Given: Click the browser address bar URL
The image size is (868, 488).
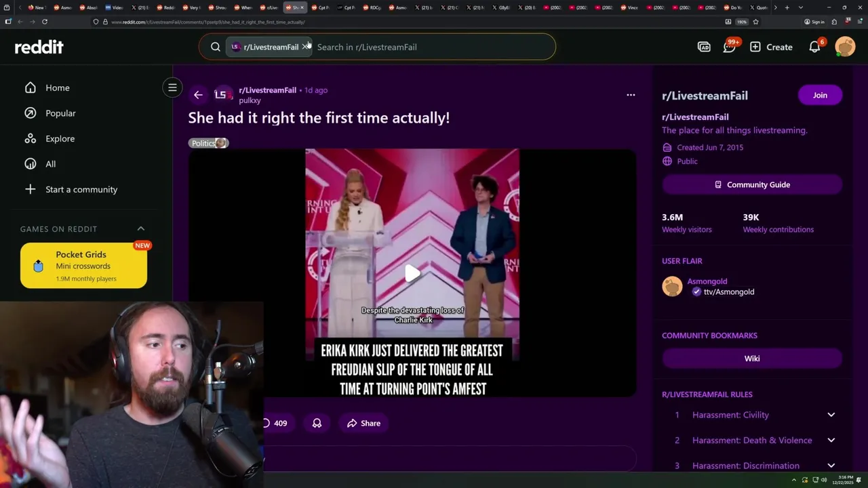Looking at the screenshot, I should (208, 22).
